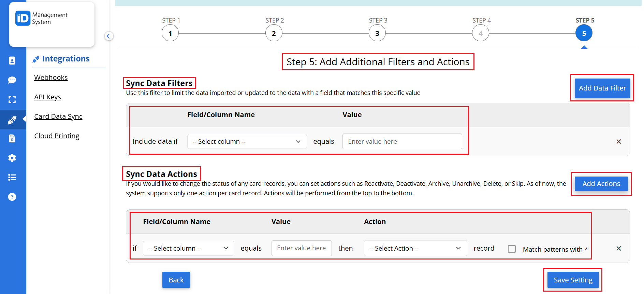Click the Add Data Filter button

click(602, 88)
